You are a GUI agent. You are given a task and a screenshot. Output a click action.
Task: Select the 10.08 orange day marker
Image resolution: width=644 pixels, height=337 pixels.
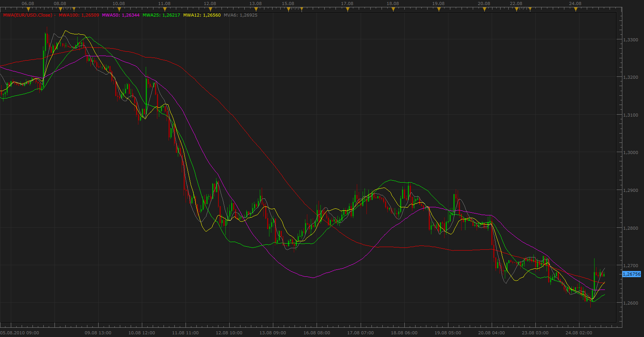(119, 9)
